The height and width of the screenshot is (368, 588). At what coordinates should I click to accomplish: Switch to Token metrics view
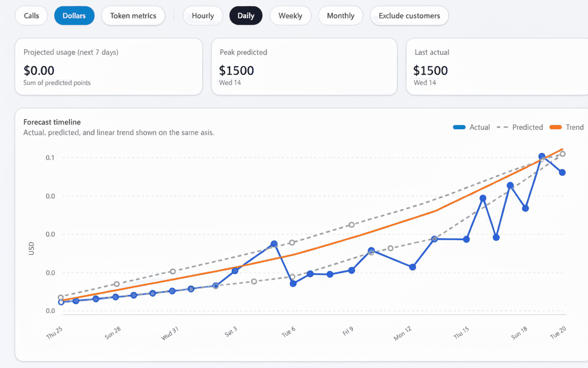[x=133, y=15]
